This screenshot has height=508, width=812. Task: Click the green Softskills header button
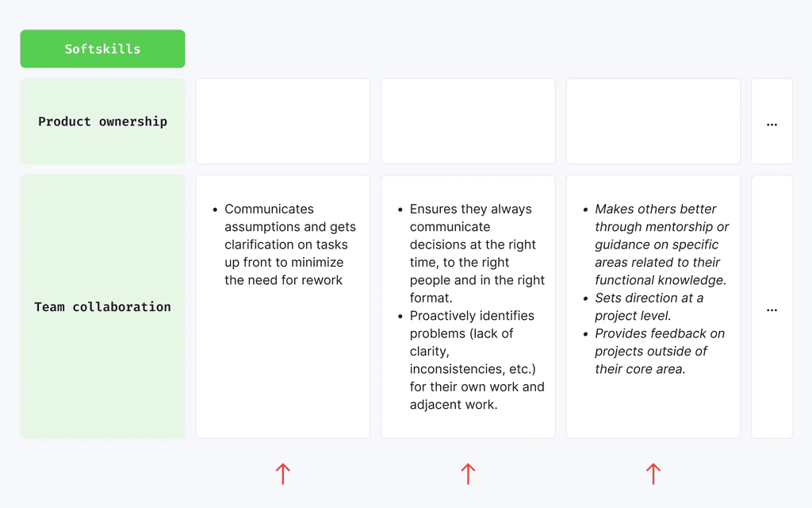coord(102,48)
